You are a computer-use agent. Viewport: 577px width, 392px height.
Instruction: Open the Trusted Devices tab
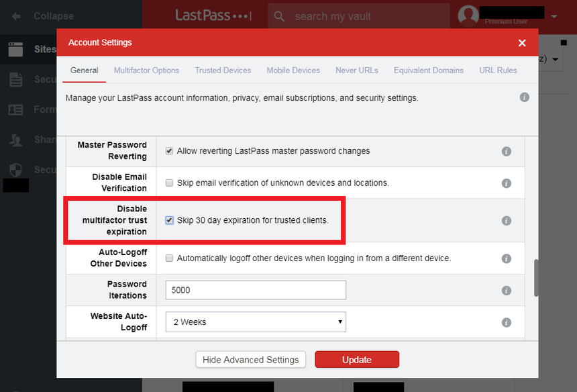pos(223,70)
